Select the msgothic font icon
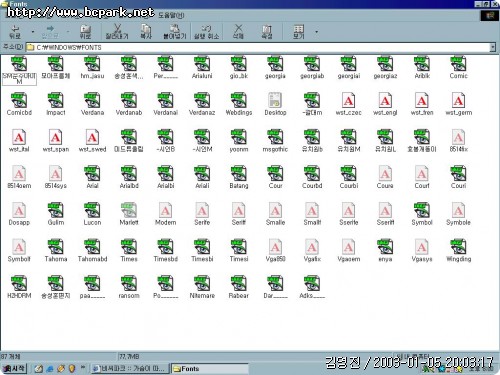This screenshot has width=500, height=375. [x=275, y=141]
